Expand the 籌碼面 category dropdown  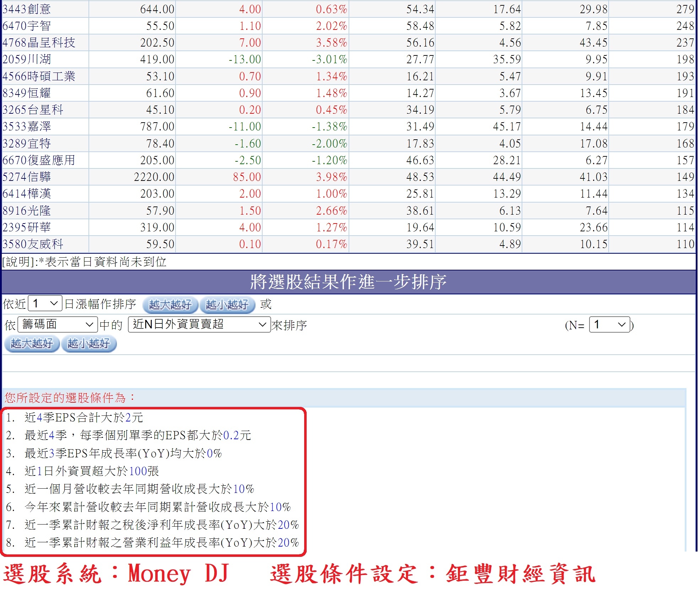[x=58, y=325]
